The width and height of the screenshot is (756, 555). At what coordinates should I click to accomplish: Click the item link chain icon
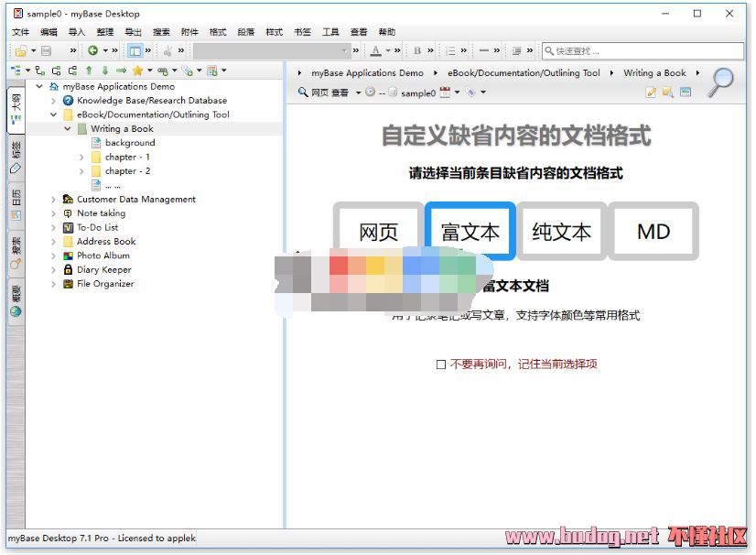point(163,71)
